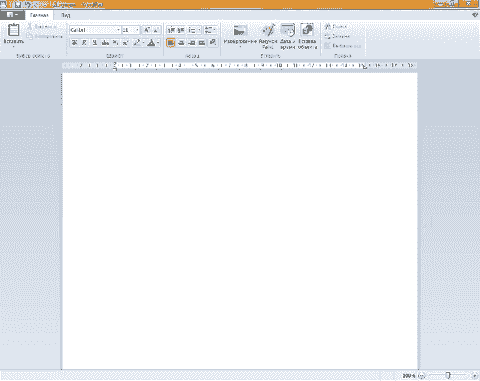Open the WordPad file menu button

coord(12,15)
